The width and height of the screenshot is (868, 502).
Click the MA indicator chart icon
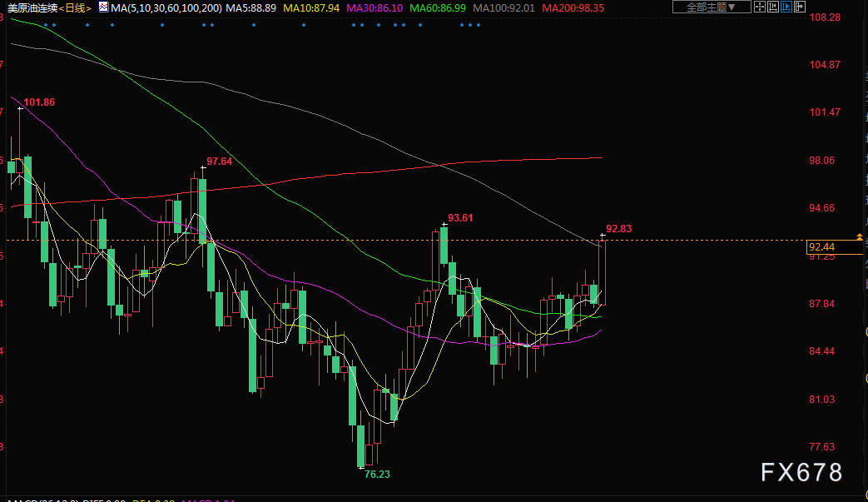click(x=103, y=7)
